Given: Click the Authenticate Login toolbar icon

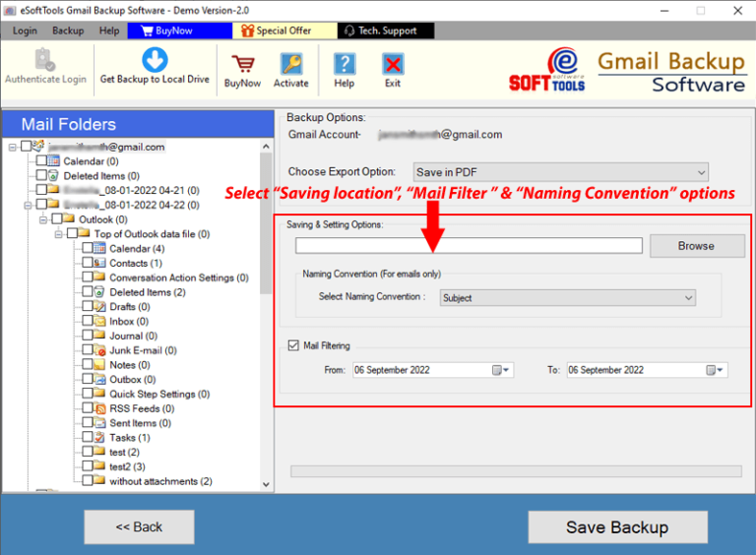Looking at the screenshot, I should (45, 60).
